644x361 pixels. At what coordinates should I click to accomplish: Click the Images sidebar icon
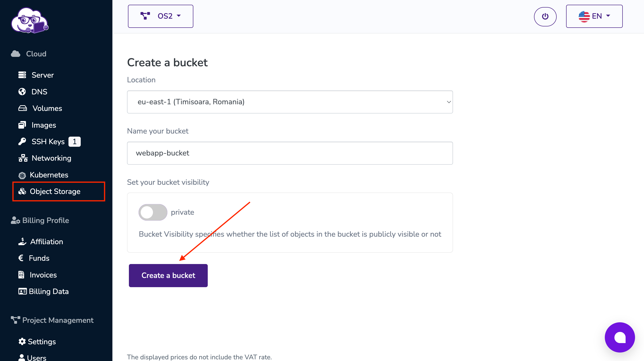point(22,125)
